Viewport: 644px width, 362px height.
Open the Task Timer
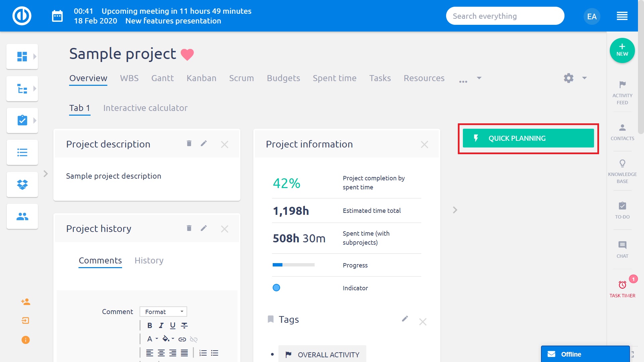point(622,289)
